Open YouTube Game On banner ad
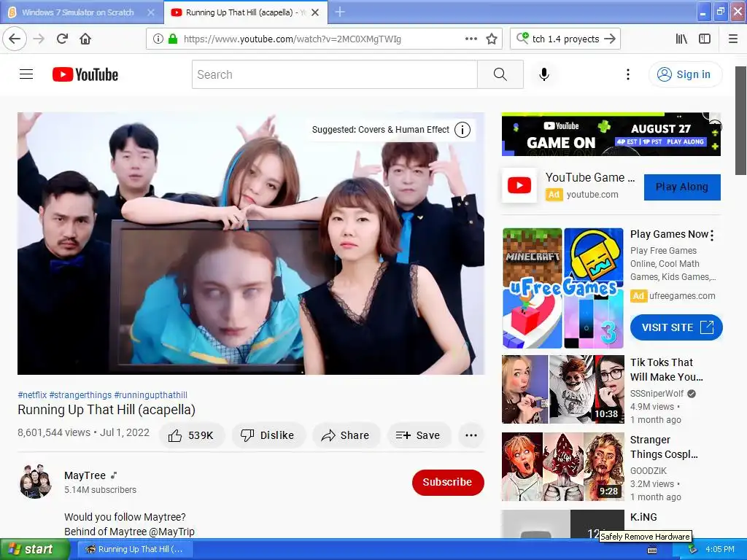Image resolution: width=747 pixels, height=560 pixels. tap(611, 134)
